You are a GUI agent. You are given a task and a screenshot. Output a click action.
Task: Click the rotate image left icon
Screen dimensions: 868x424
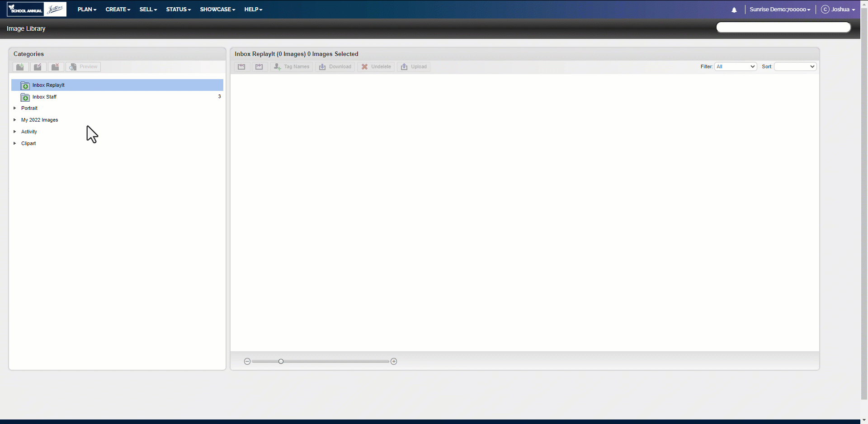click(242, 67)
